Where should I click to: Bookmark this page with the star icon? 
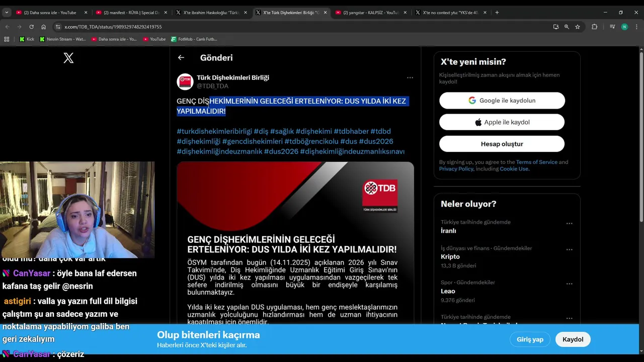pyautogui.click(x=578, y=27)
